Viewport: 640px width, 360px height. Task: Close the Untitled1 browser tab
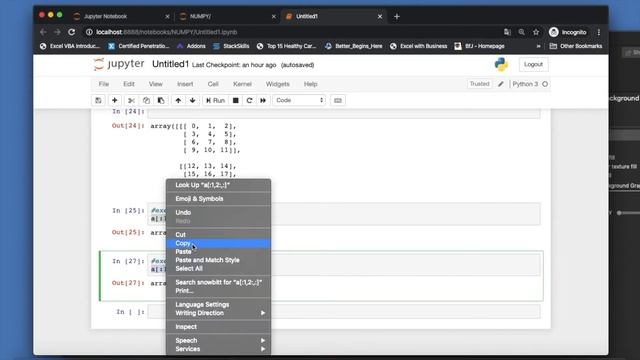380,16
